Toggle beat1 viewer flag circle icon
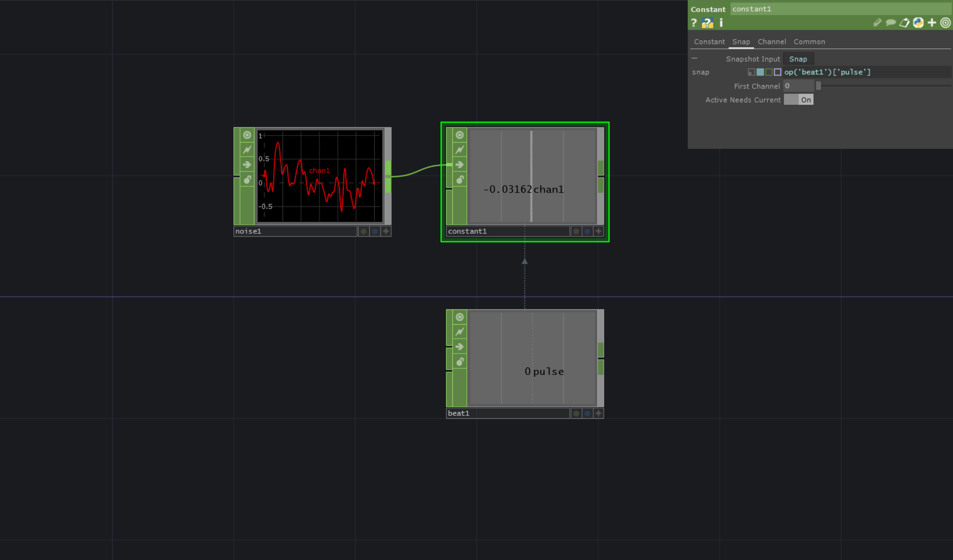 [460, 317]
